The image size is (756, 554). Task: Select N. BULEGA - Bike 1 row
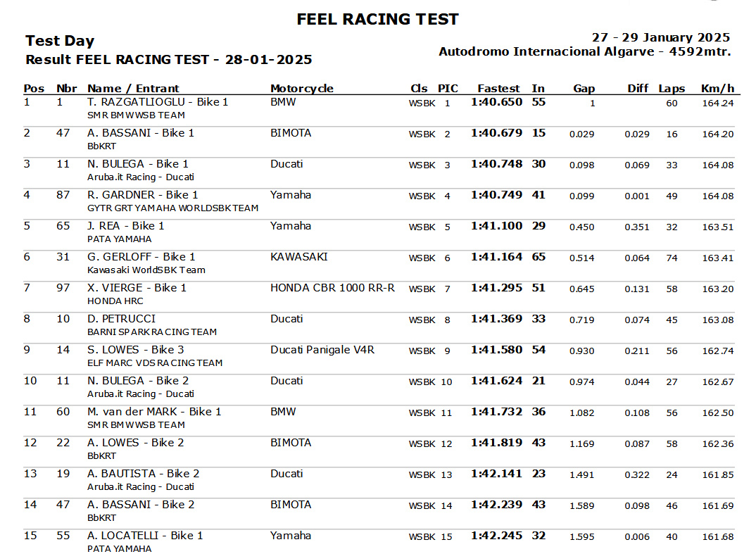click(379, 170)
